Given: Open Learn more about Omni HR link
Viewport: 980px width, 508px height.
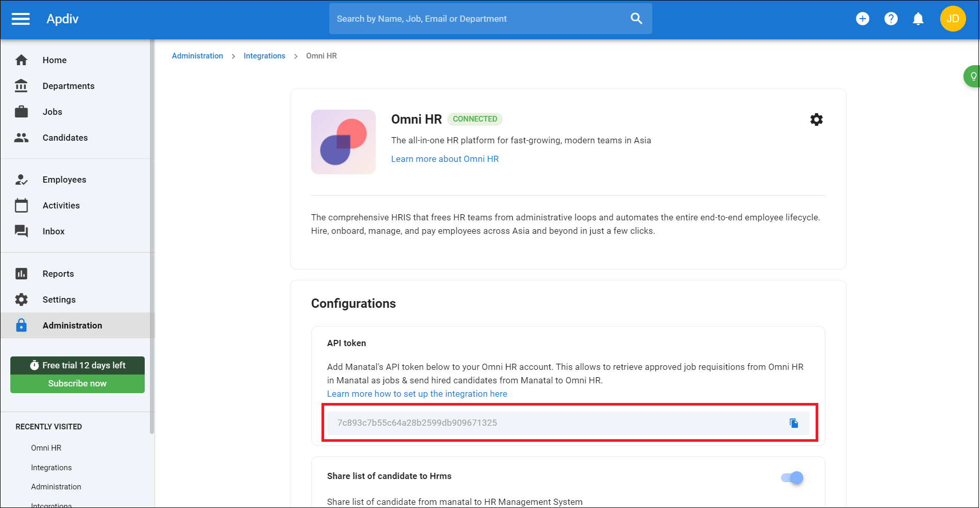Looking at the screenshot, I should (x=445, y=159).
